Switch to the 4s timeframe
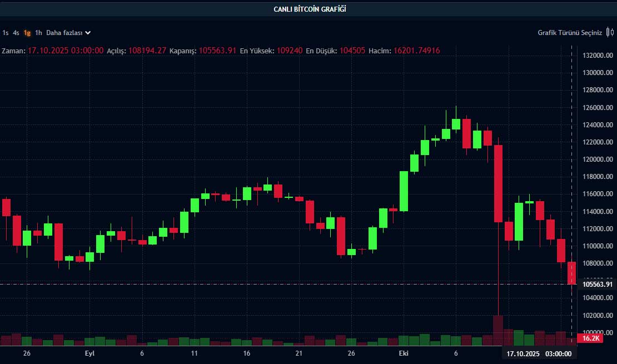 (15, 33)
